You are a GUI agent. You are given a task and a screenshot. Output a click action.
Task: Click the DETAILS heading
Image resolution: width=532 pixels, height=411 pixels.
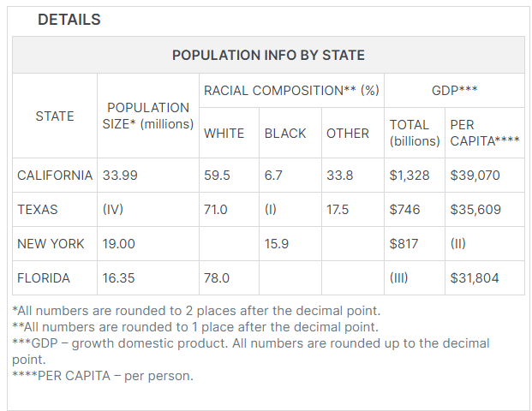coord(69,20)
